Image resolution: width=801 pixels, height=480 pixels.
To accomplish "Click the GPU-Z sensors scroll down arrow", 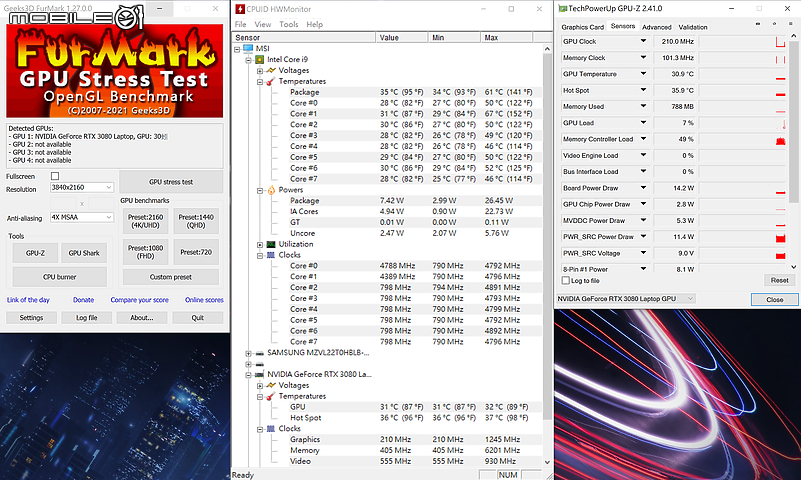I will click(x=793, y=267).
